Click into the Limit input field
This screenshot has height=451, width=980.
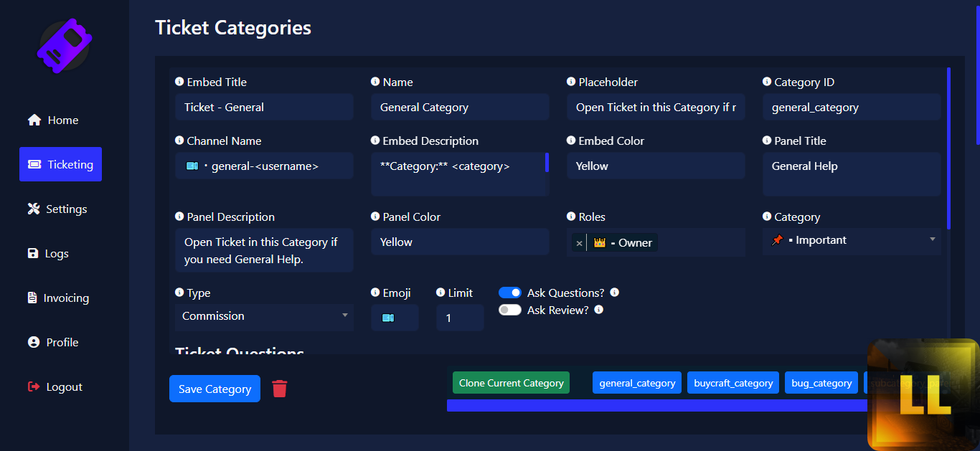[x=460, y=317]
